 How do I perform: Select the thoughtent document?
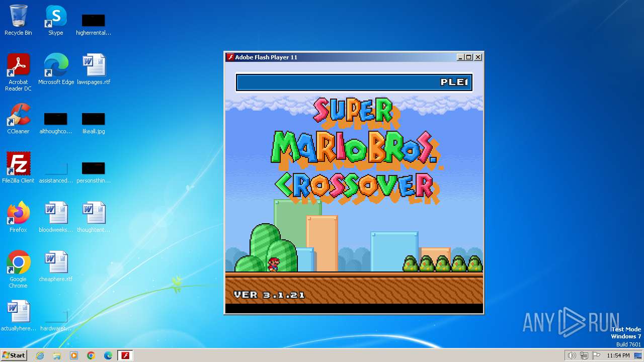click(94, 217)
